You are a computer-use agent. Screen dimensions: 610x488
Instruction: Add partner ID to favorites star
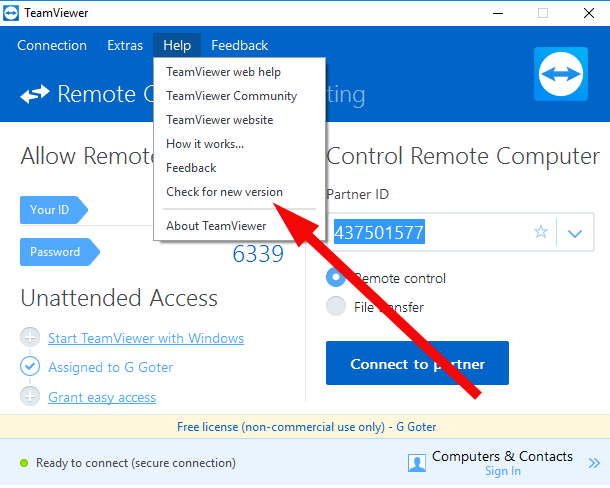(x=541, y=232)
